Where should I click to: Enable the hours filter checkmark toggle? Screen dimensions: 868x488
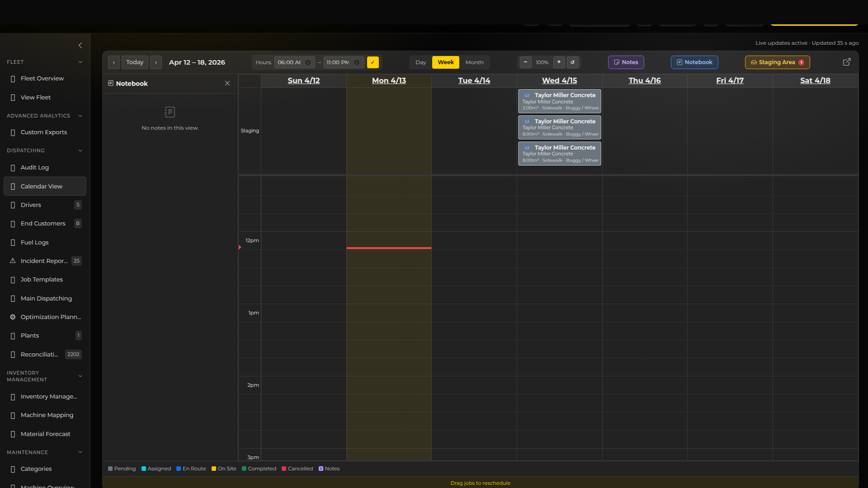(x=373, y=62)
